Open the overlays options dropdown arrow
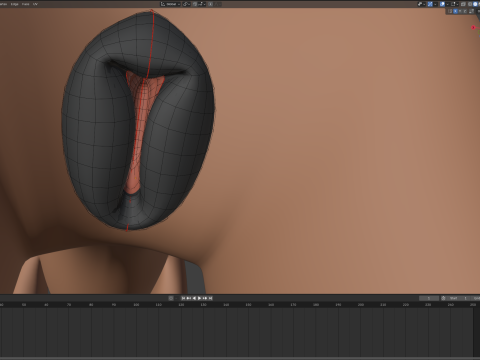 [448, 4]
